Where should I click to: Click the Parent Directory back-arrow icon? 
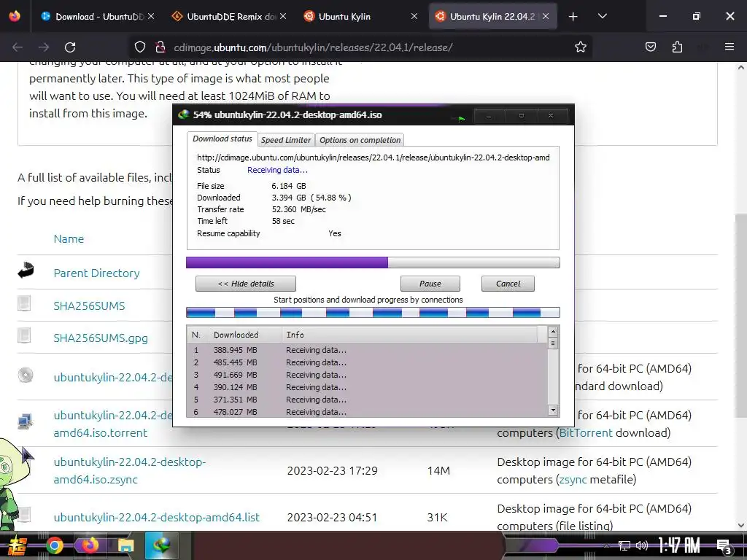pos(26,270)
